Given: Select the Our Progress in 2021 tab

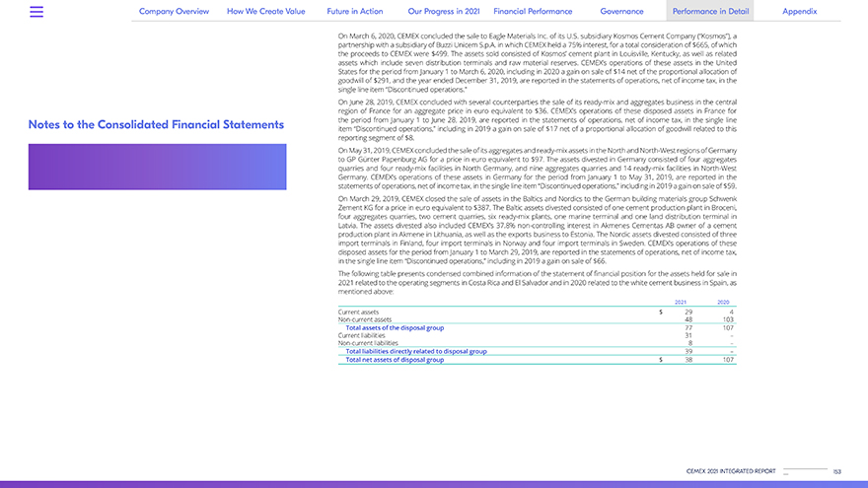Looking at the screenshot, I should [444, 11].
